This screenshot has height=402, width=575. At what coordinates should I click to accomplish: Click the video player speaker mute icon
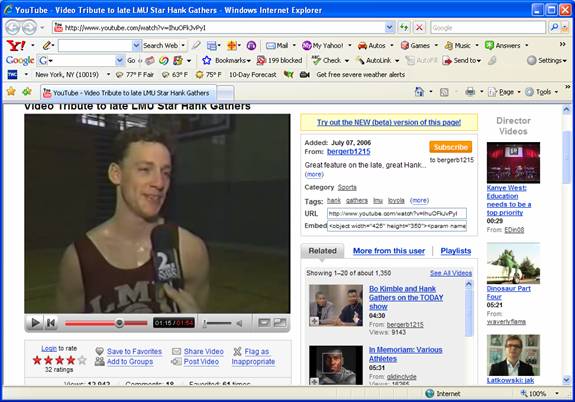coord(239,323)
